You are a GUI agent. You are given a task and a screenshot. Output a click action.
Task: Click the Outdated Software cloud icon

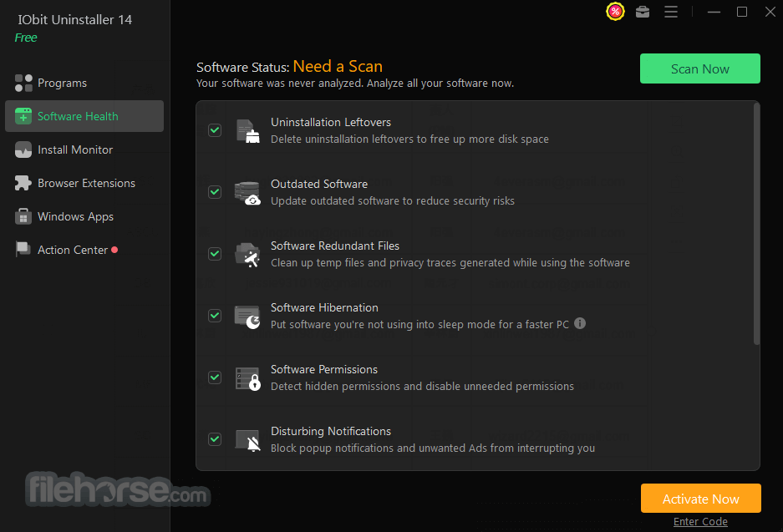tap(247, 193)
